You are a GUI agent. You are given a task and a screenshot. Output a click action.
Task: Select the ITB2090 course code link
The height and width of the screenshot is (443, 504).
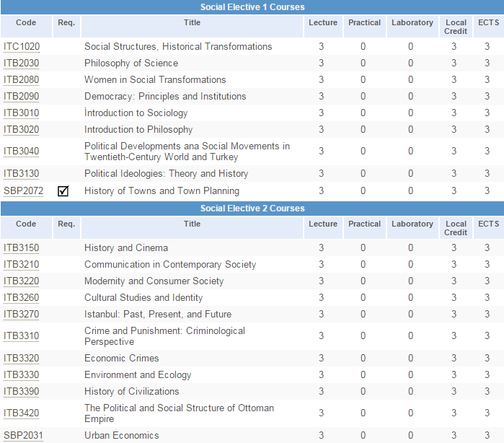(22, 97)
